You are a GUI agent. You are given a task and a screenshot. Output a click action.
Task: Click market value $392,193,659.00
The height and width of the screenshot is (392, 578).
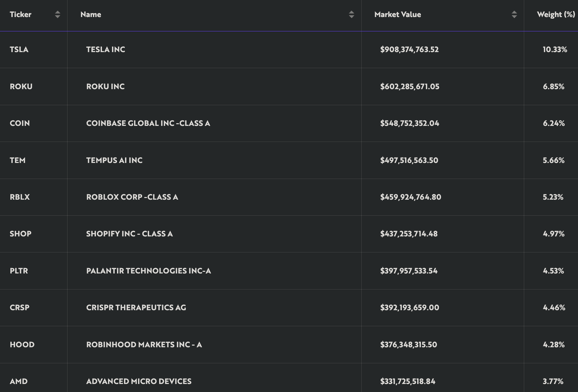pyautogui.click(x=410, y=308)
